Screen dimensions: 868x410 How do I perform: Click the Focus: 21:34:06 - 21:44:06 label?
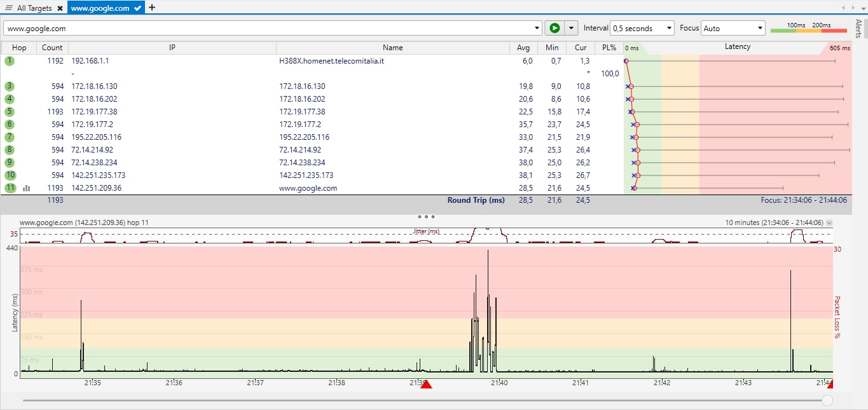click(x=804, y=200)
